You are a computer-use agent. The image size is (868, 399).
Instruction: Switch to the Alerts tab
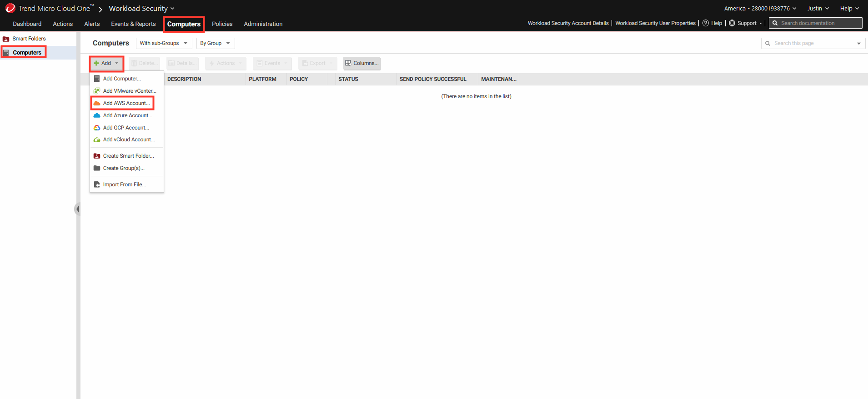[92, 24]
